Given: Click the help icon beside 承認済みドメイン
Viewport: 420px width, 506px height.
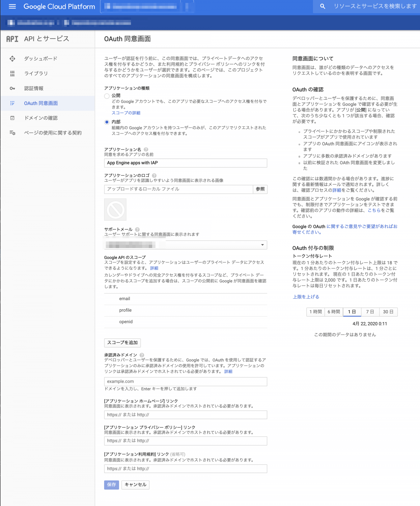Looking at the screenshot, I should coord(142,355).
